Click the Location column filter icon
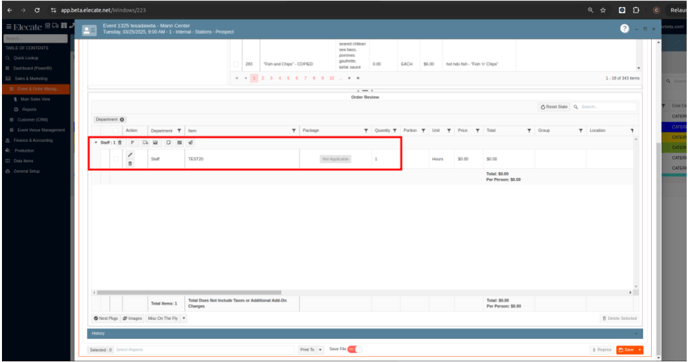688x362 pixels. pos(632,131)
